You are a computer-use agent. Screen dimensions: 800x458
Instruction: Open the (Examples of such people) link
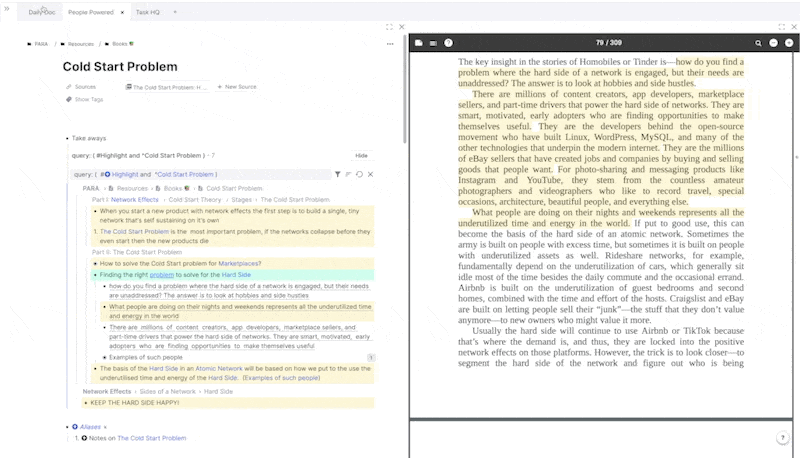click(x=281, y=378)
